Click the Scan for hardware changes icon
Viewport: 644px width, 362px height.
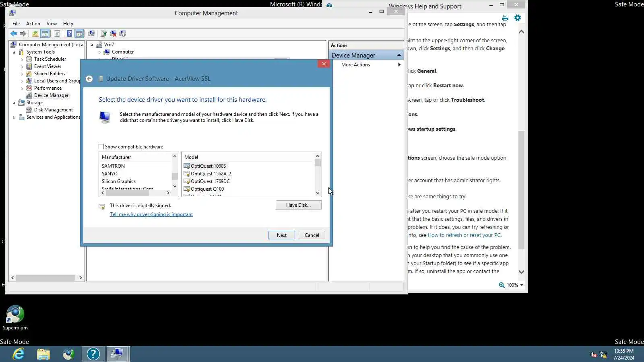91,34
